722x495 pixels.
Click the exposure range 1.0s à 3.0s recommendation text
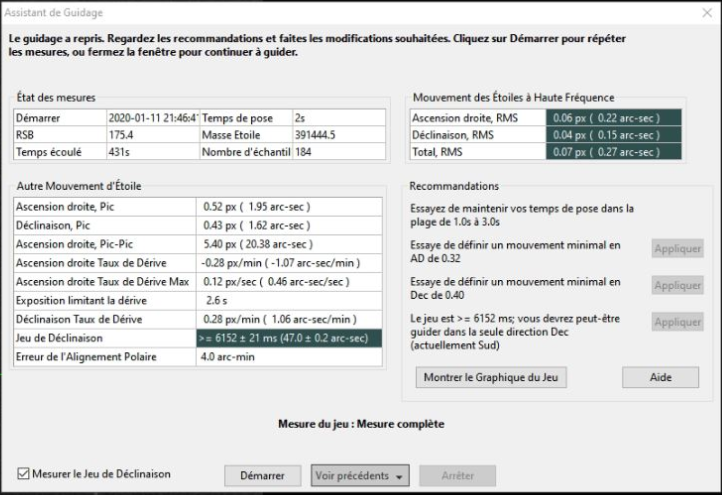[522, 215]
